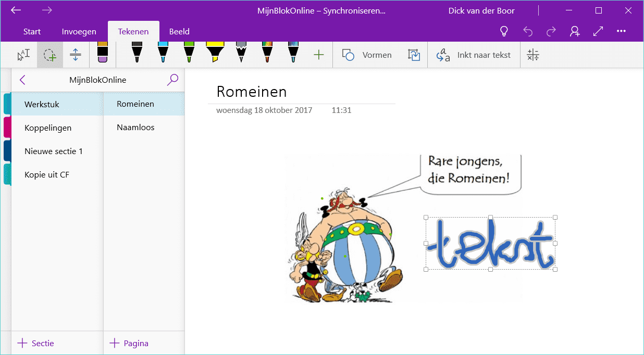Open the Kopie uit CF section
The width and height of the screenshot is (644, 355).
click(x=57, y=174)
